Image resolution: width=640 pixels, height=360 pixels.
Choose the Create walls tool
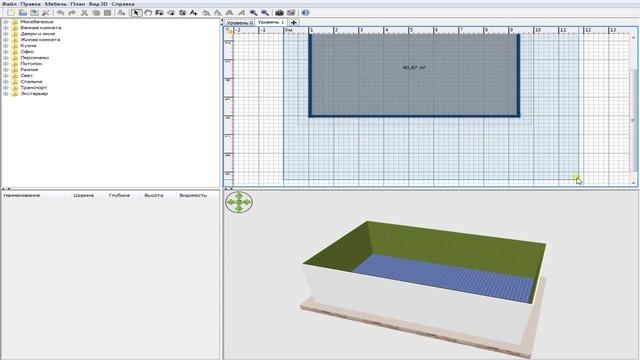pos(159,13)
